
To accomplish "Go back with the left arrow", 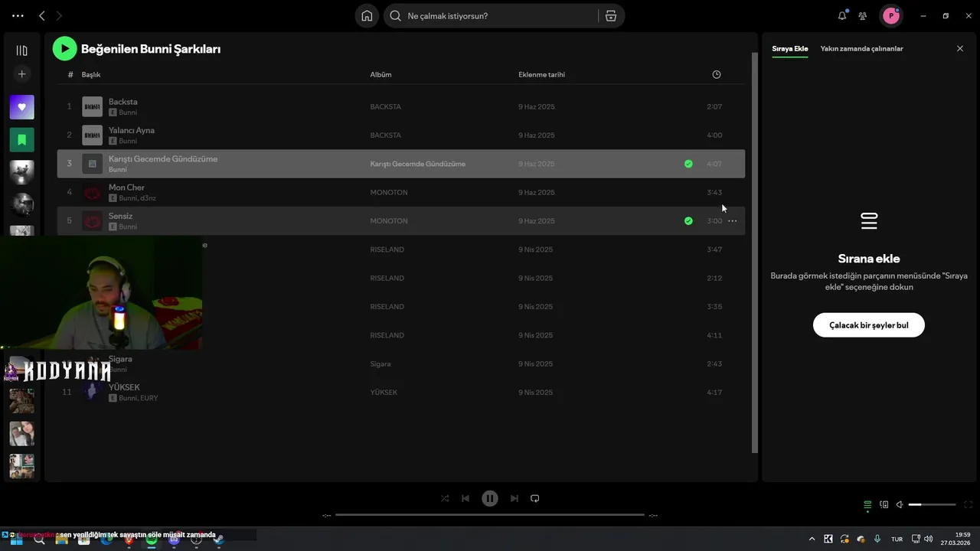I will click(x=42, y=15).
